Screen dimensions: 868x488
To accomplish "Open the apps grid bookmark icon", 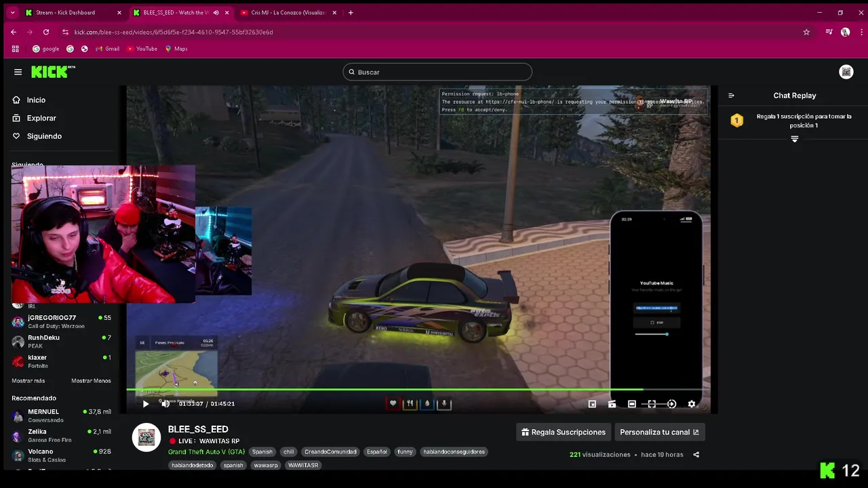I will [15, 49].
